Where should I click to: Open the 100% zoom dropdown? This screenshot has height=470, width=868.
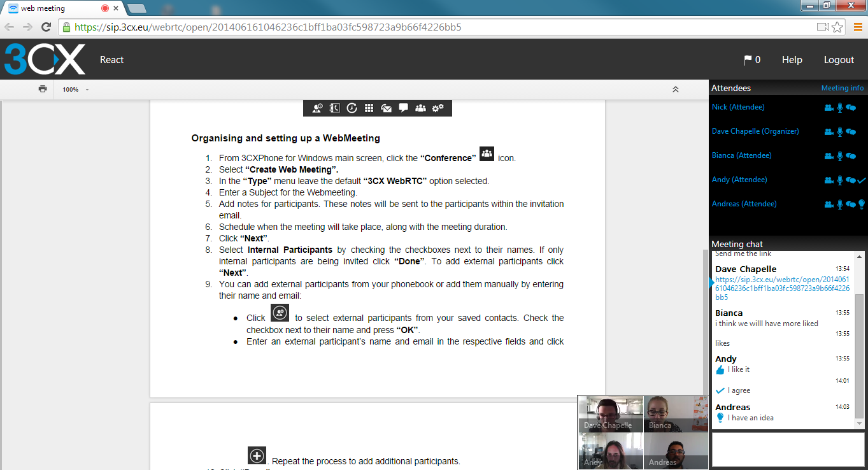pos(75,90)
